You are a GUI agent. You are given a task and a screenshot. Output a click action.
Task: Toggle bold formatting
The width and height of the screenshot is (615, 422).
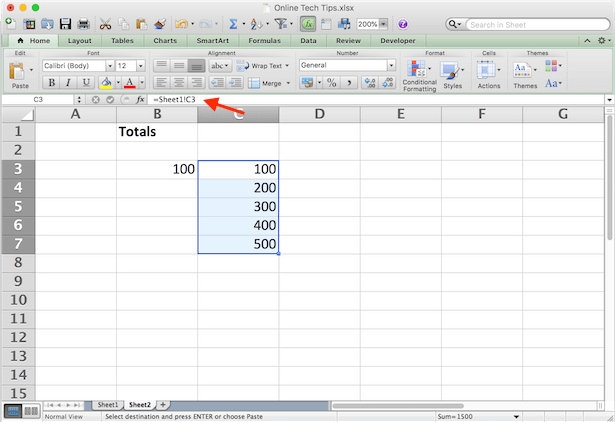[51, 83]
